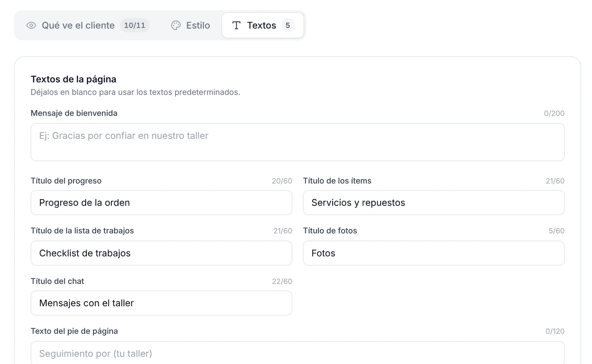Select the Textos tab

263,25
